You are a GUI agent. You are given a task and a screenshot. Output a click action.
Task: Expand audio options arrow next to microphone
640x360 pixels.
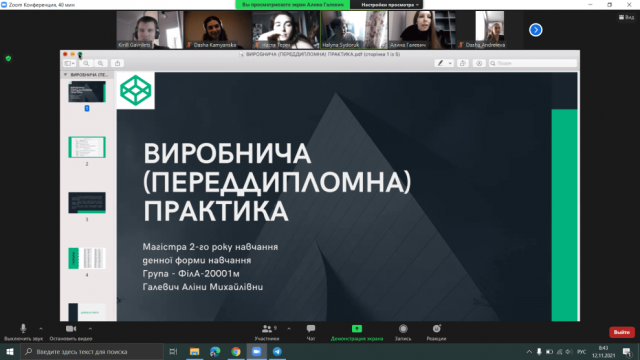tap(41, 329)
